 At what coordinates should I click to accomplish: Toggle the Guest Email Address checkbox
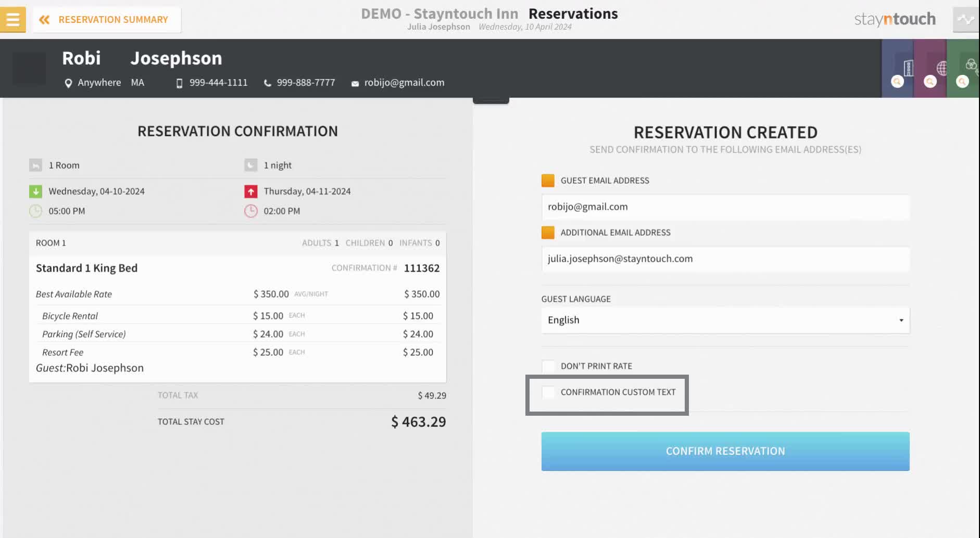tap(548, 181)
